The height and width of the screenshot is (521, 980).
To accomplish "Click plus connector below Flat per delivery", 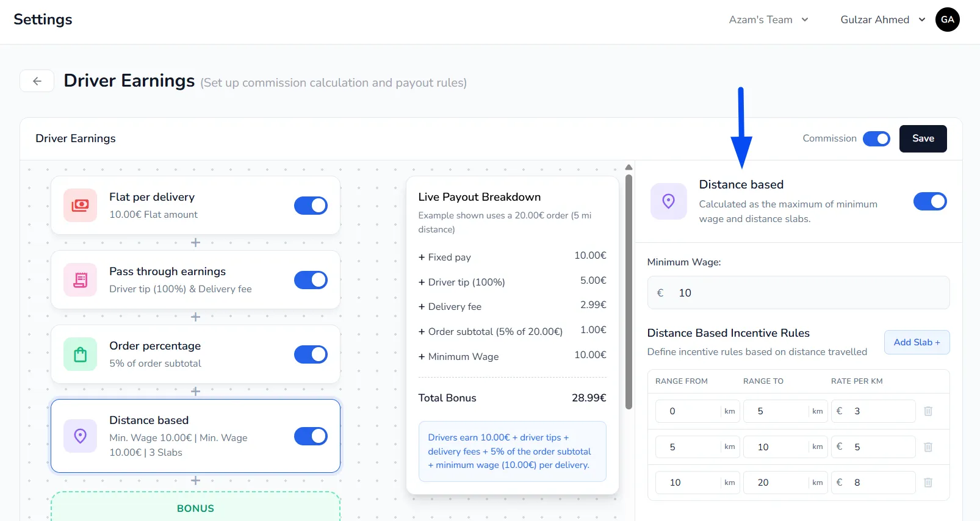I will pyautogui.click(x=195, y=243).
